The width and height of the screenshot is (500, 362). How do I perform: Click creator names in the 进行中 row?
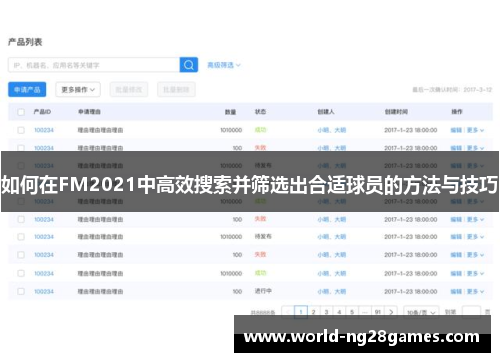pos(332,291)
